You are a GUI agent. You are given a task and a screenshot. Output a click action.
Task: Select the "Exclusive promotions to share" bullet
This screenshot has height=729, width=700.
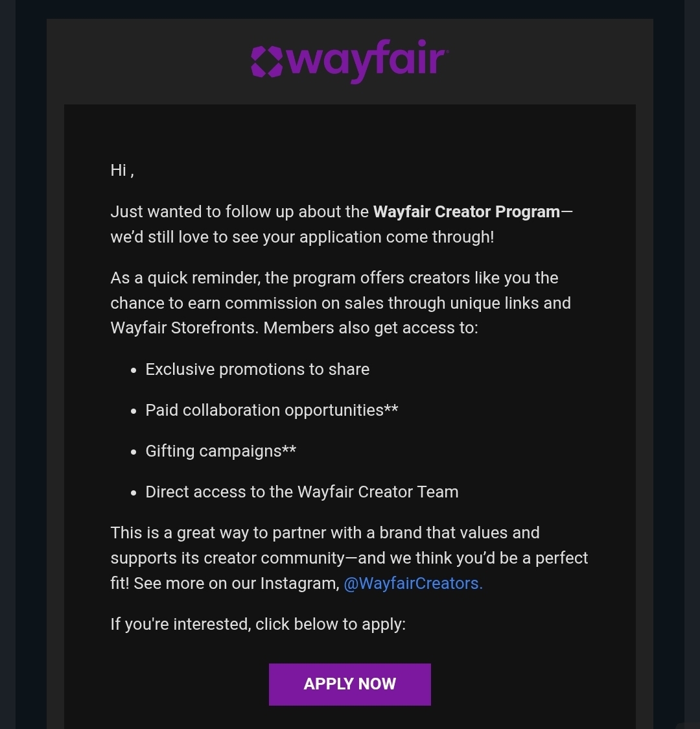tap(257, 370)
